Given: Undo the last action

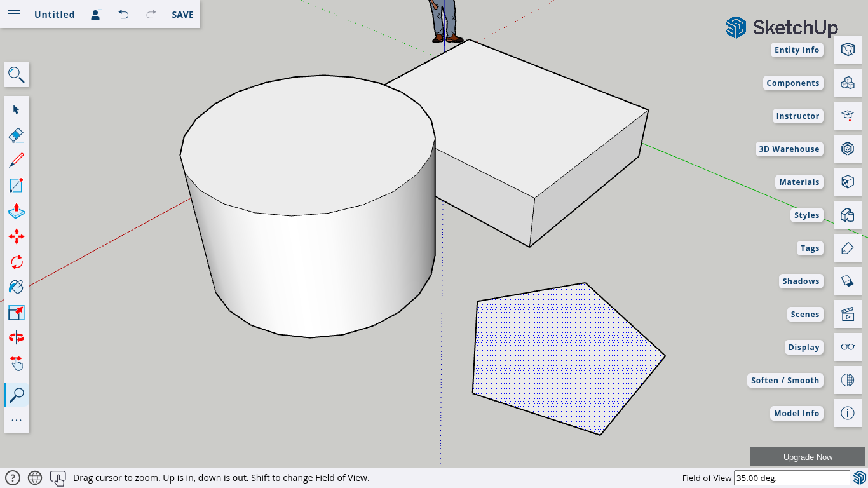Looking at the screenshot, I should click(x=123, y=14).
